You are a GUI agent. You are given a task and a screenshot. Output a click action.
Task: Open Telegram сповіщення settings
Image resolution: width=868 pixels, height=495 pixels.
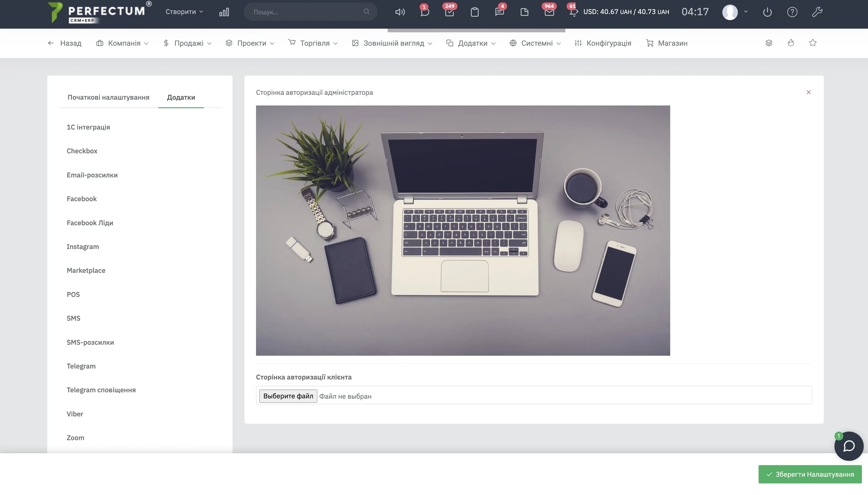tap(101, 390)
